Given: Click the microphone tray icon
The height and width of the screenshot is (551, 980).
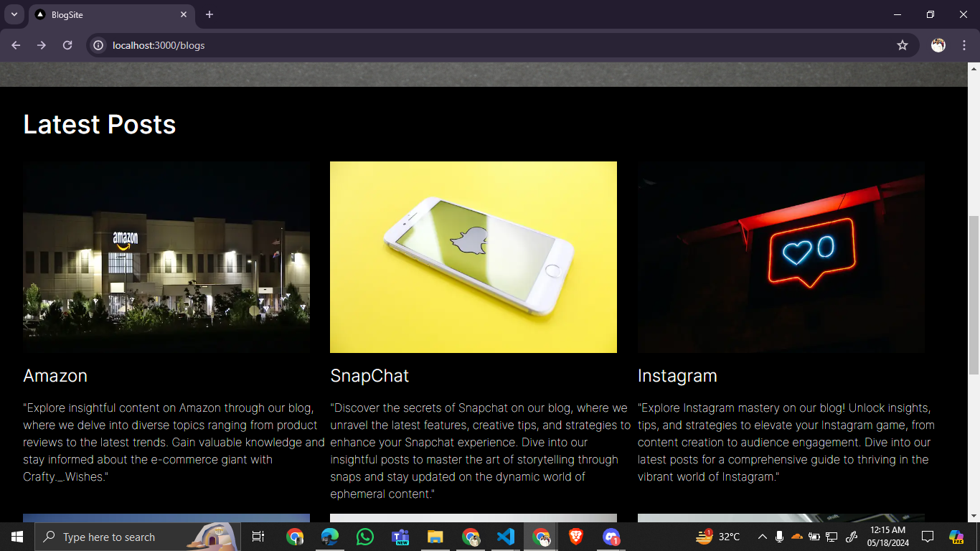Looking at the screenshot, I should (x=779, y=537).
